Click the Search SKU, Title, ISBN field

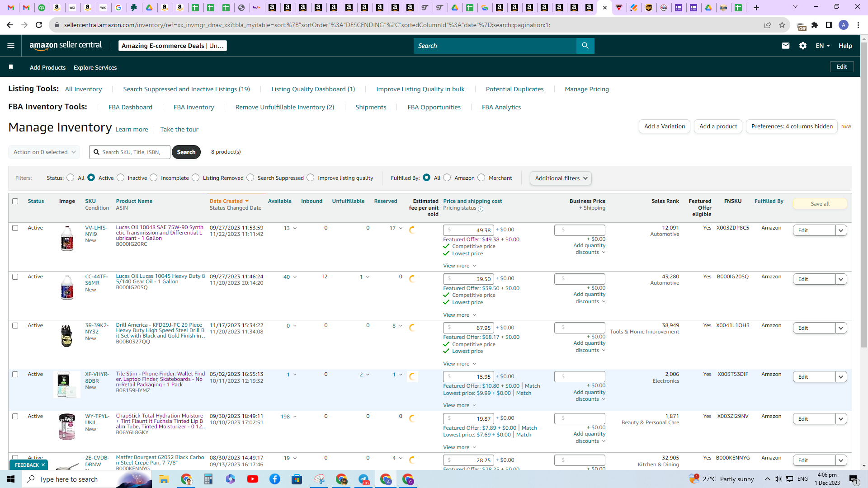tap(130, 152)
